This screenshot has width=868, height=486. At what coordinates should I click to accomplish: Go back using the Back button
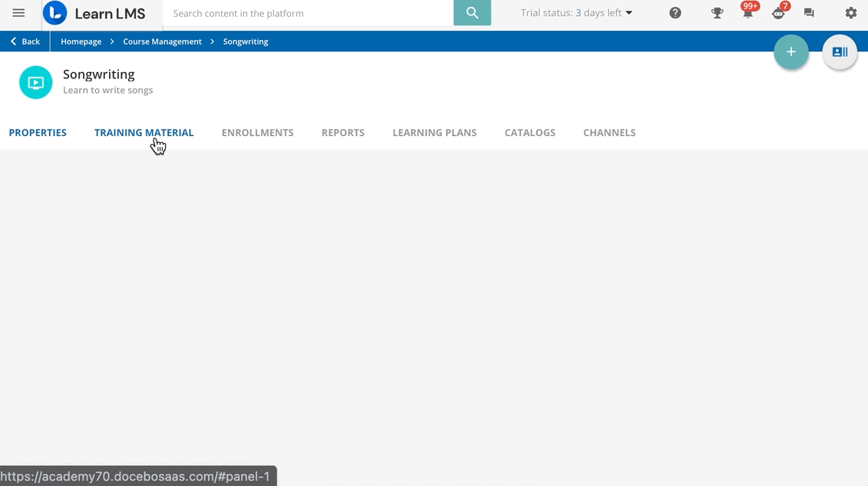pos(25,41)
